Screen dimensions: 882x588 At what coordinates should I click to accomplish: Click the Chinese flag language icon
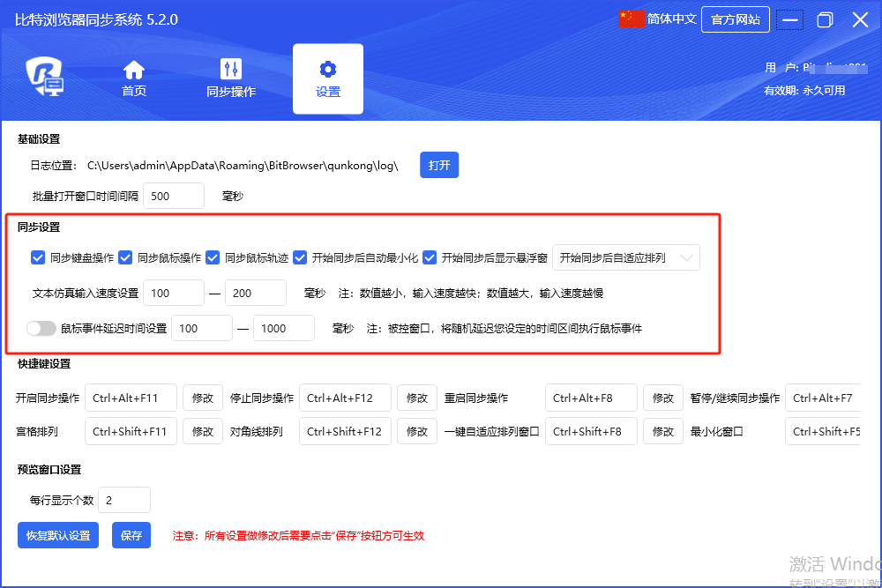(x=632, y=19)
